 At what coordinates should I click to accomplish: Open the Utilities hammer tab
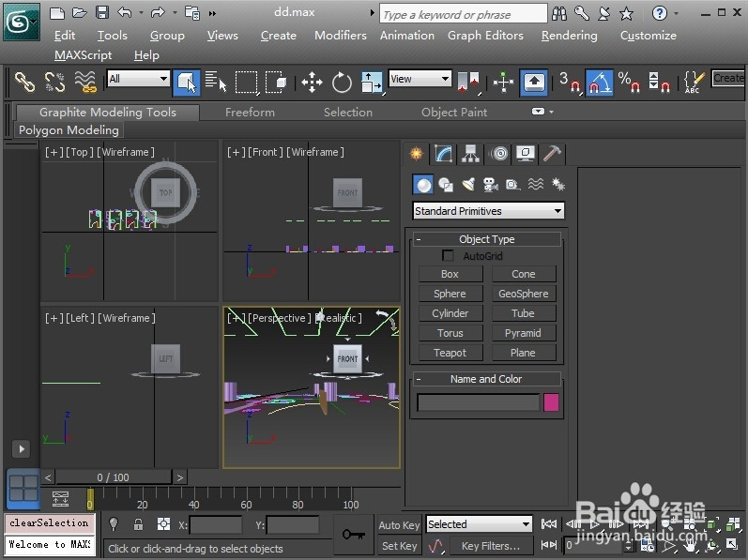click(552, 154)
